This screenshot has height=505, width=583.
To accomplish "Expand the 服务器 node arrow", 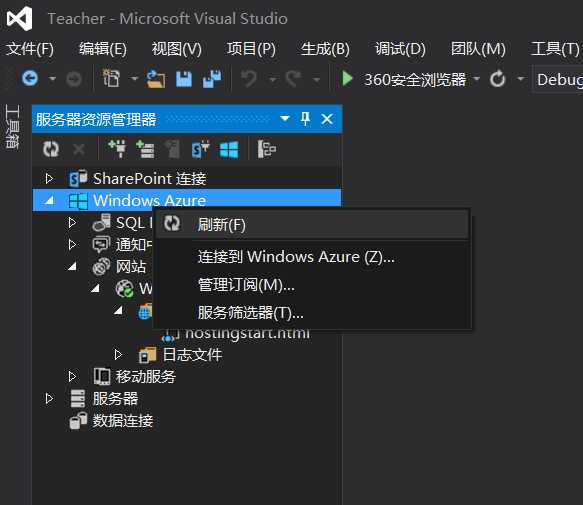I will pyautogui.click(x=49, y=399).
